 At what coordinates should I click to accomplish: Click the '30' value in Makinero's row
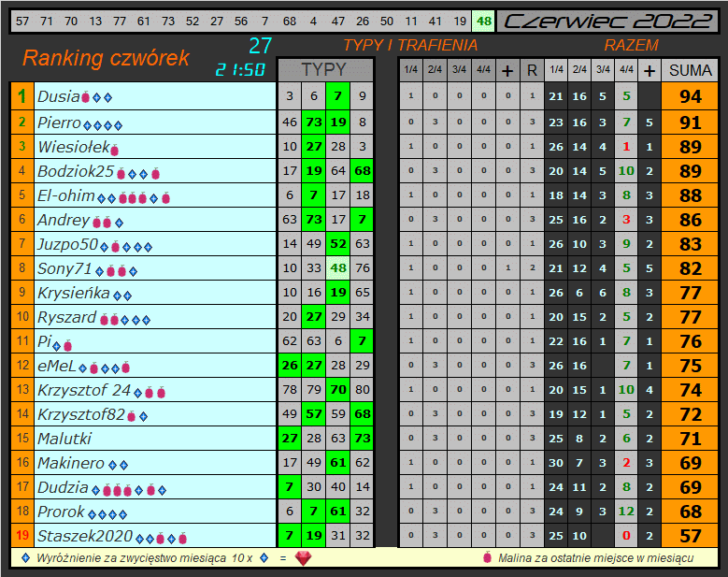pyautogui.click(x=556, y=463)
